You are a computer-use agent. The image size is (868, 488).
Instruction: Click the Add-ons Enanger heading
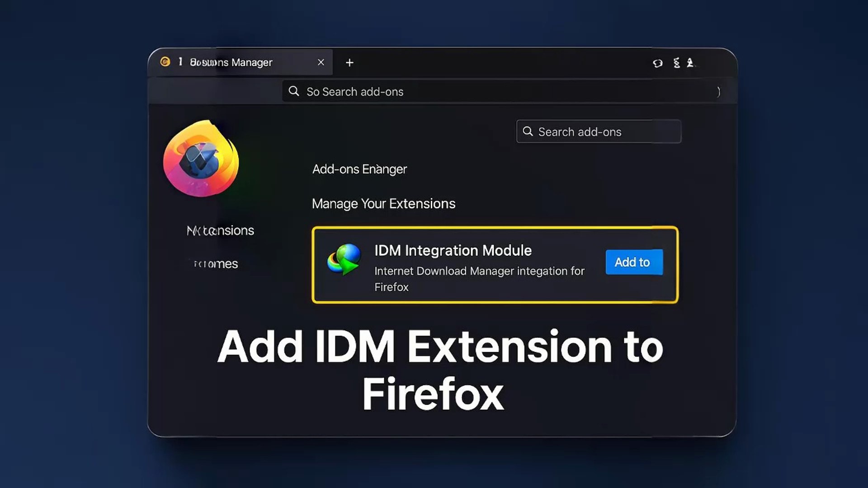click(360, 169)
